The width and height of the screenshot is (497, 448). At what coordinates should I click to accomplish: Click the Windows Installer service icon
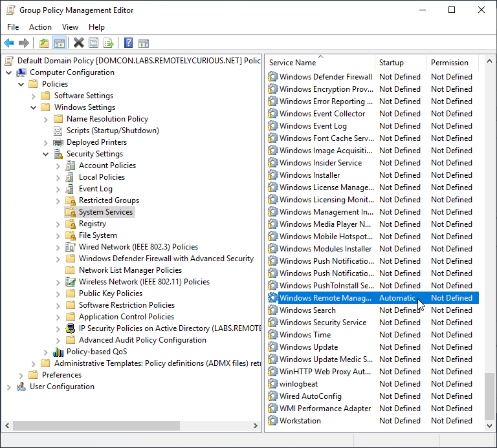[x=272, y=175]
